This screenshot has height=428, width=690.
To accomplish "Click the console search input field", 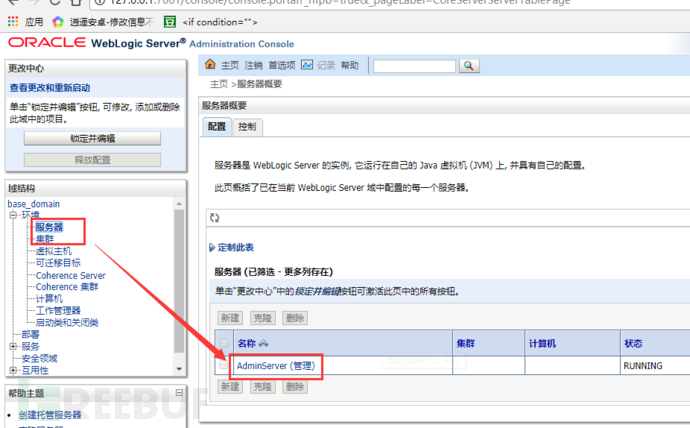I will (x=414, y=66).
